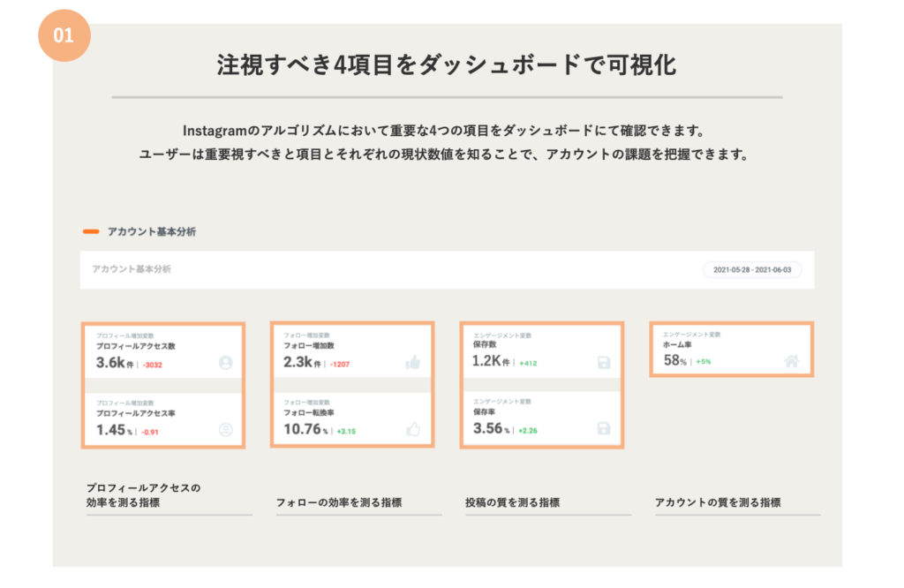Click the save icon on the 保存率 card
Viewport: 904px width, 588px height.
(603, 427)
